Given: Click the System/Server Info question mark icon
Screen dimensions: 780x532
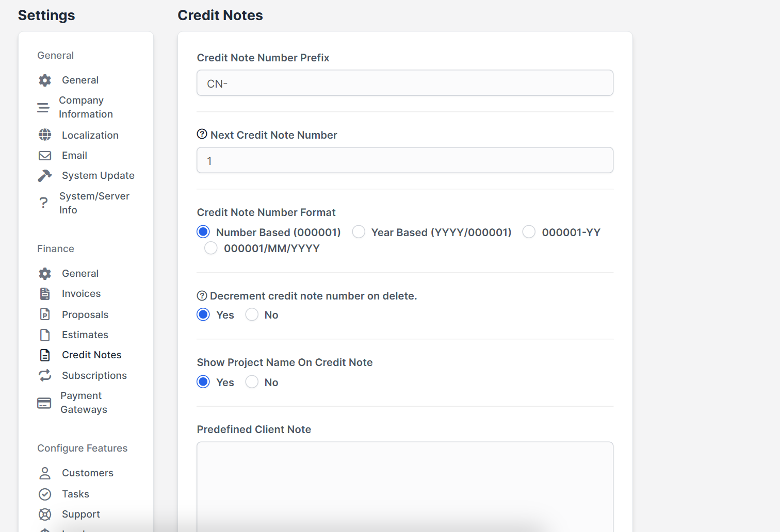Looking at the screenshot, I should pyautogui.click(x=43, y=203).
